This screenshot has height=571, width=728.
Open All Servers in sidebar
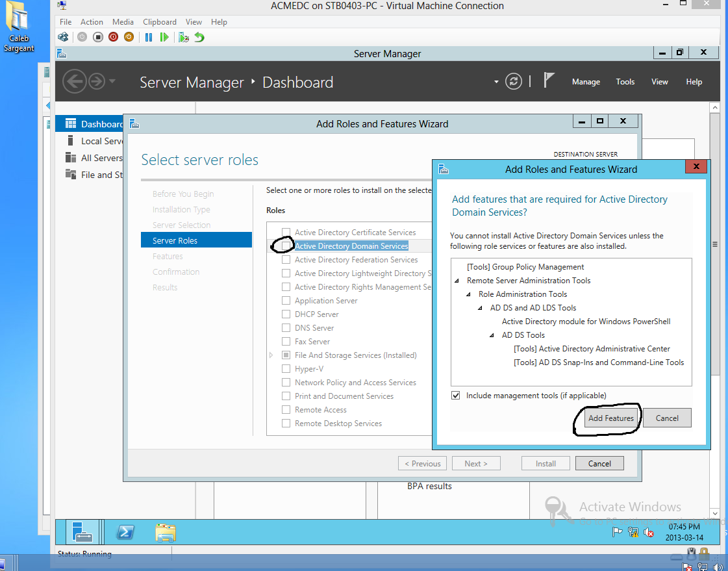tap(94, 158)
